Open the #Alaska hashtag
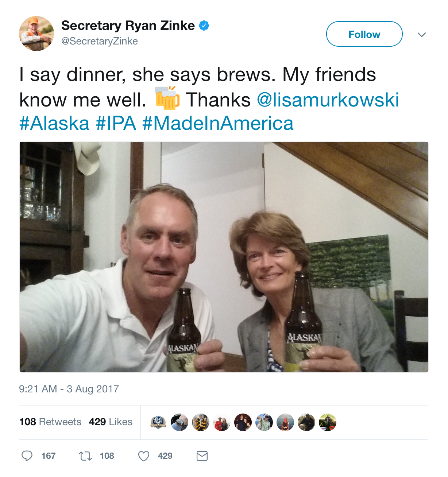448x477 pixels. [x=54, y=123]
